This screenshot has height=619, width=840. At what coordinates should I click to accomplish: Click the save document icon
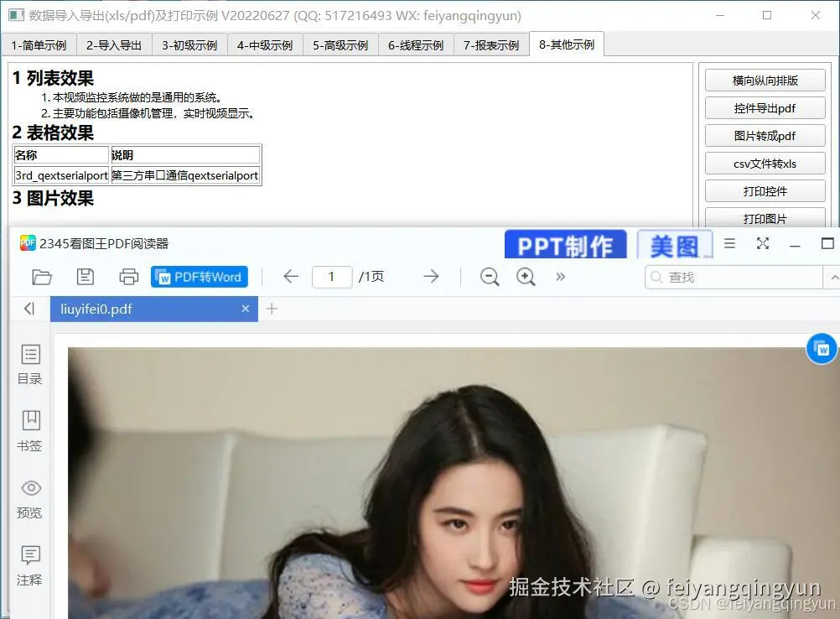(85, 277)
